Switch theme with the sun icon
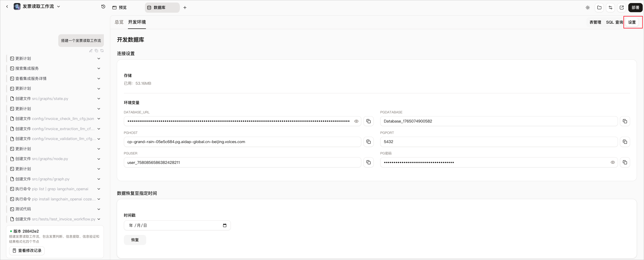This screenshot has height=260, width=644. click(x=588, y=8)
